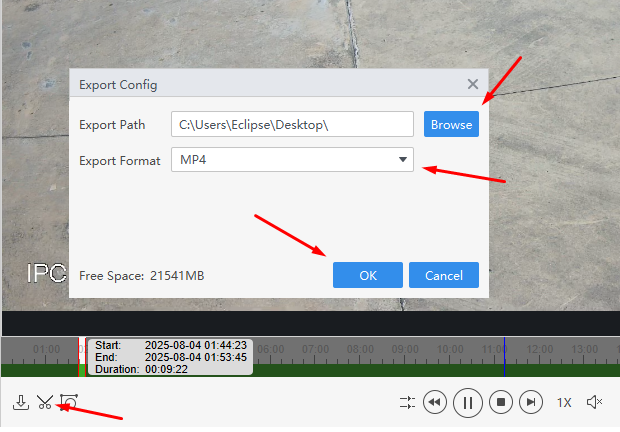The width and height of the screenshot is (620, 432).
Task: Click the download recording icon
Action: click(x=21, y=402)
